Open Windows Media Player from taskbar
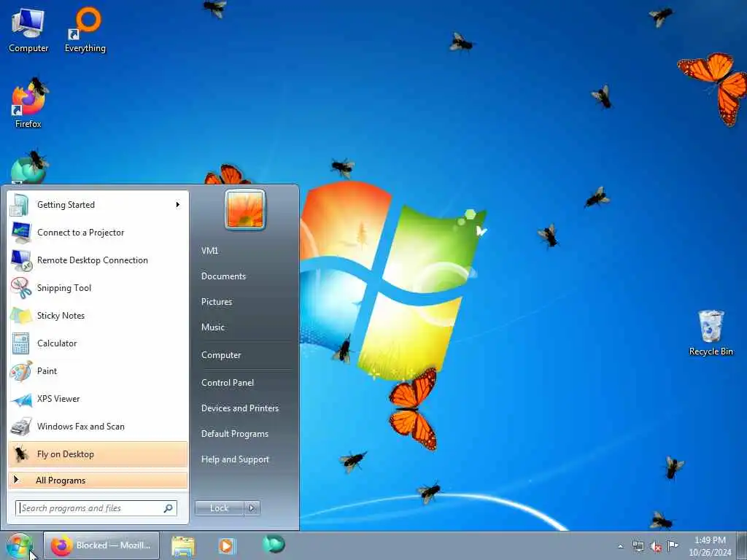The width and height of the screenshot is (747, 560). click(x=228, y=545)
